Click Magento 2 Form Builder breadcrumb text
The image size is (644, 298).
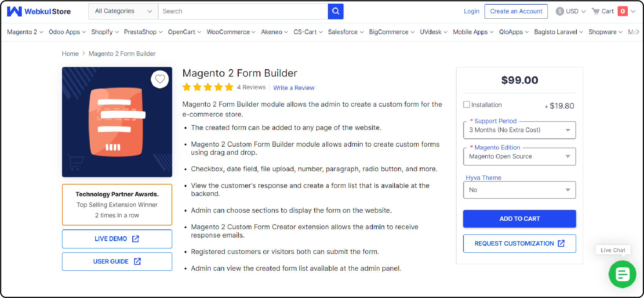(x=122, y=54)
